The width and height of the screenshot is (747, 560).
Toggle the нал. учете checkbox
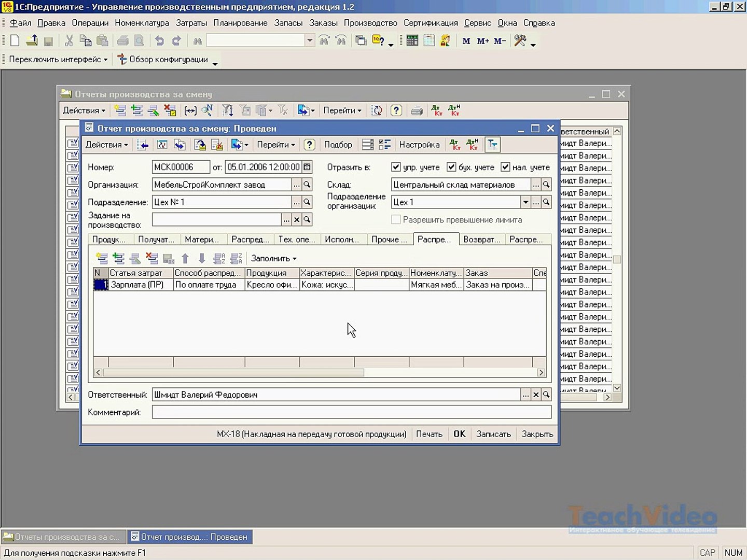[505, 167]
